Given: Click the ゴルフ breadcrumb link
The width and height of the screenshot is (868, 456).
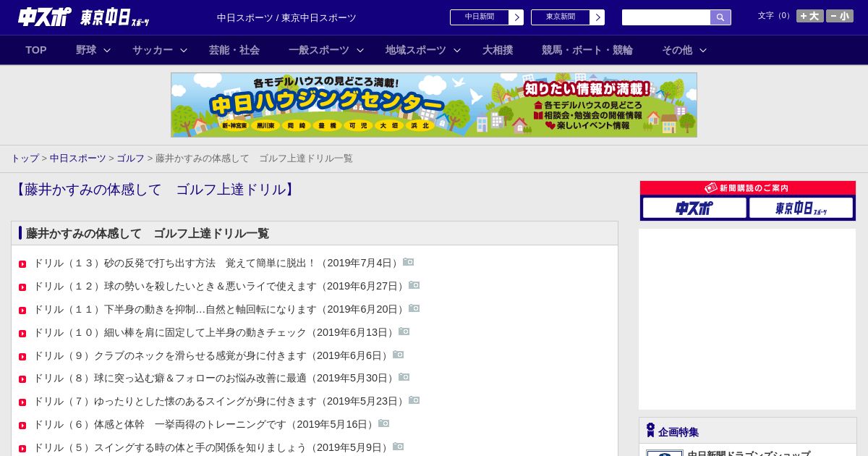Looking at the screenshot, I should coord(131,159).
